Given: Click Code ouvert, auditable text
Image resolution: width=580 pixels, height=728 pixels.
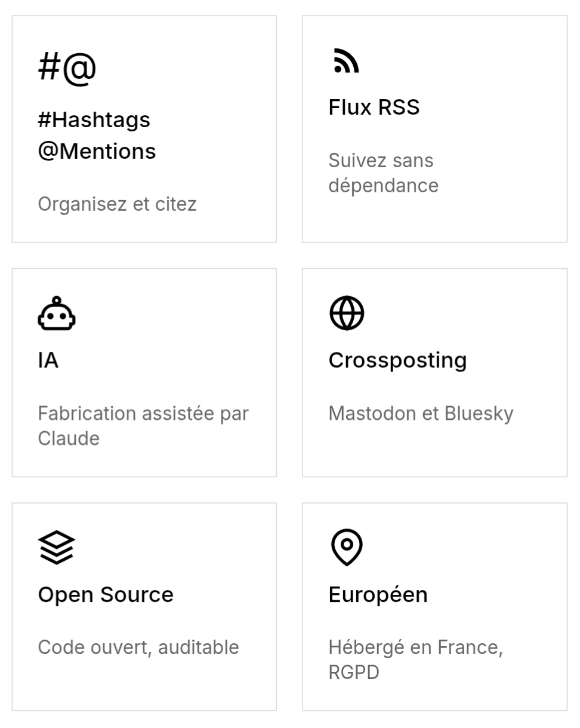Looking at the screenshot, I should point(138,647).
